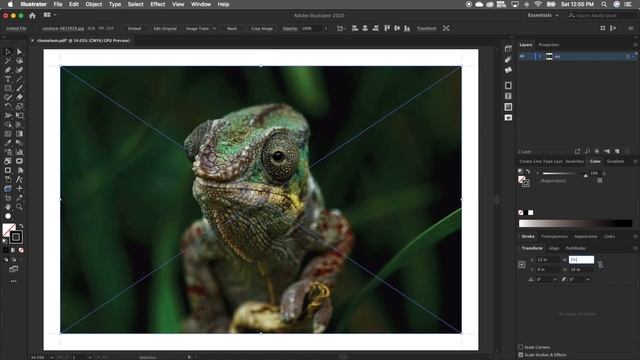Viewport: 640px width, 360px height.
Task: Select the Free Transform tool
Action: (19, 116)
